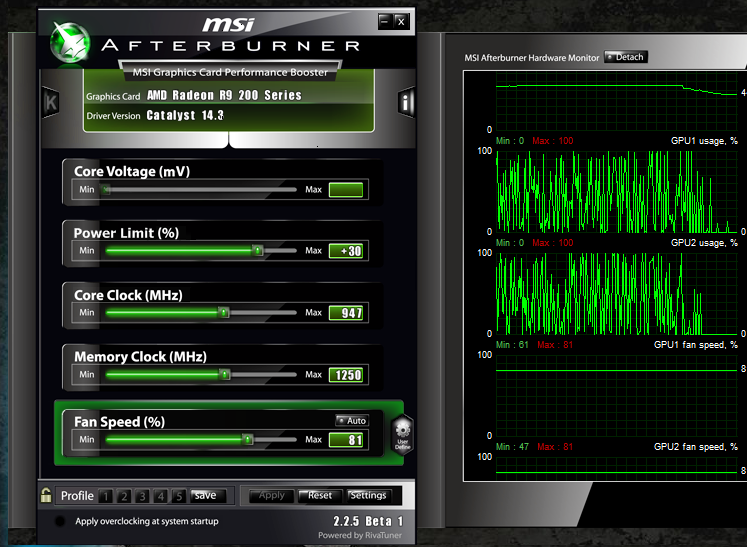
Task: Click the Fan Speed slider handle
Action: [247, 440]
